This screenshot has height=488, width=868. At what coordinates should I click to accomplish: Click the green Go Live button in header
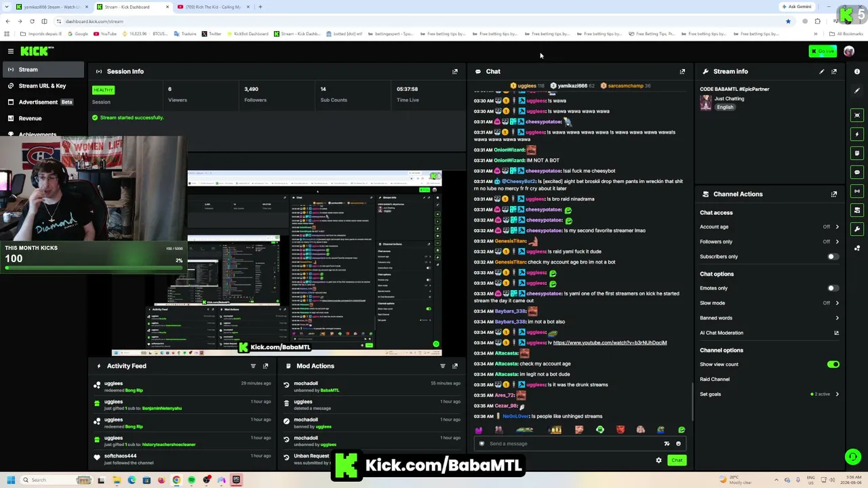pos(823,51)
